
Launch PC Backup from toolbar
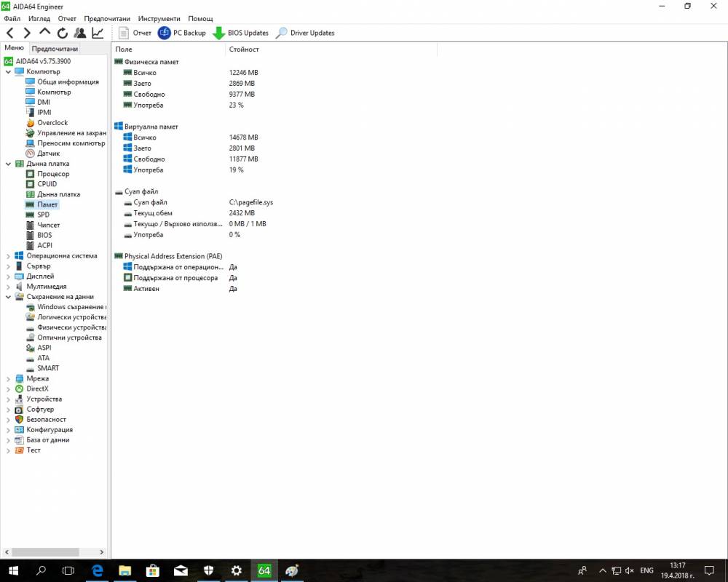(182, 33)
